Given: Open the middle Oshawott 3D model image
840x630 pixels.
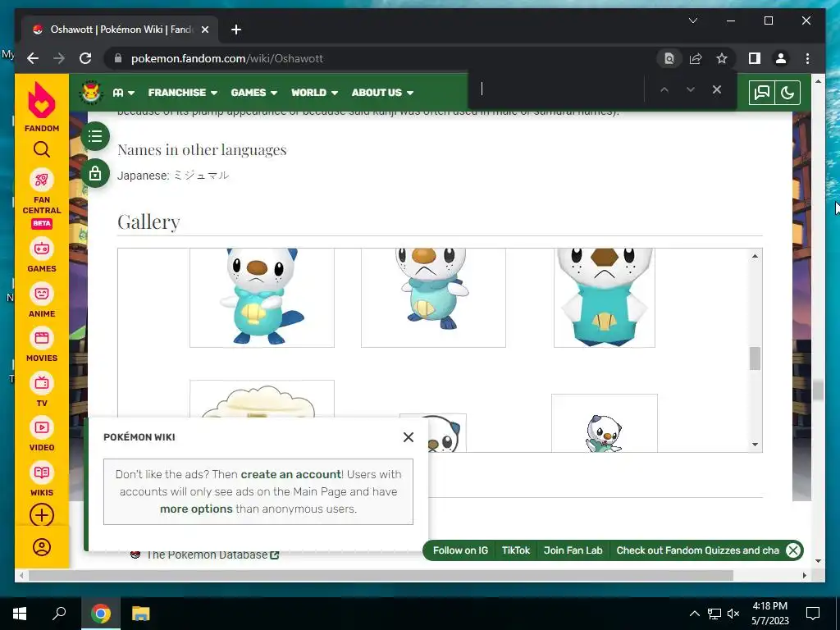Looking at the screenshot, I should [433, 297].
